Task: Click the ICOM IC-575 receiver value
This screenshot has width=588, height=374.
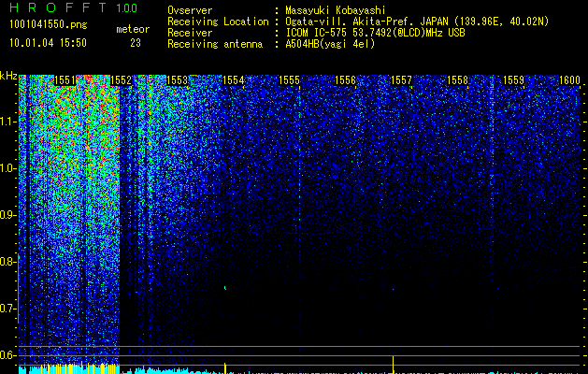Action: 375,33
